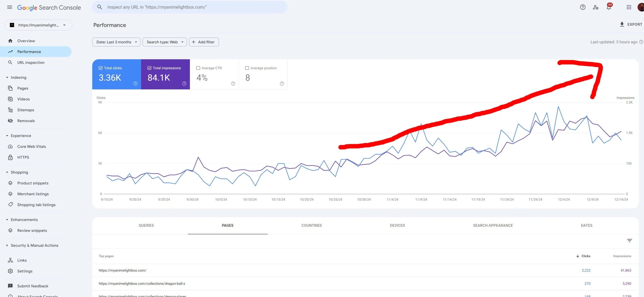The height and width of the screenshot is (297, 644).
Task: Disable the Total impressions metric
Action: pos(149,68)
